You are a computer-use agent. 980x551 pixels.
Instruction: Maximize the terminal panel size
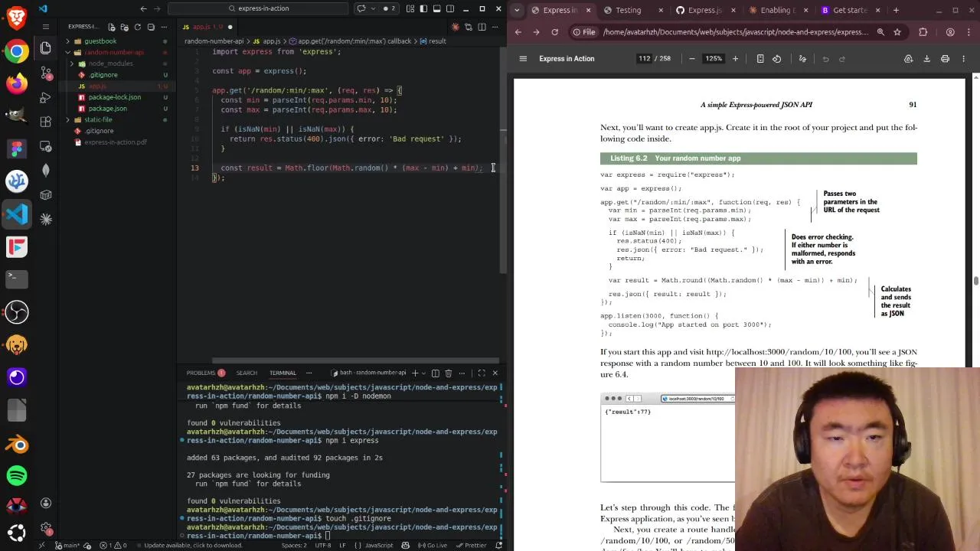[482, 373]
